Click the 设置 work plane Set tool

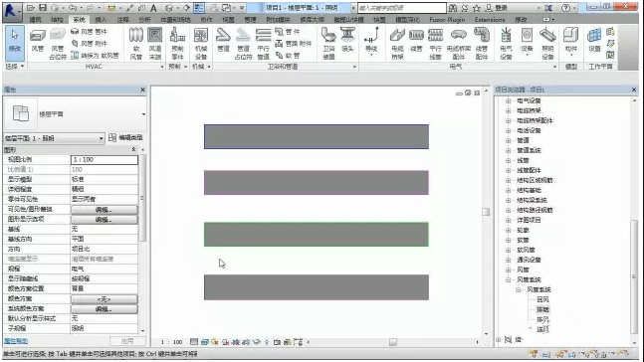594,40
